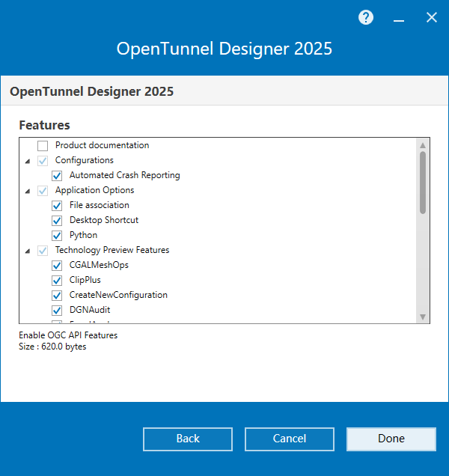Click the scrollbar down arrow

tap(423, 317)
